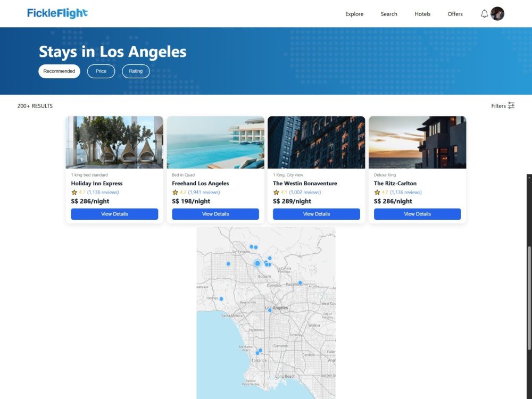The width and height of the screenshot is (532, 399).
Task: Select the large highlighted map marker near Burbank
Action: click(257, 263)
